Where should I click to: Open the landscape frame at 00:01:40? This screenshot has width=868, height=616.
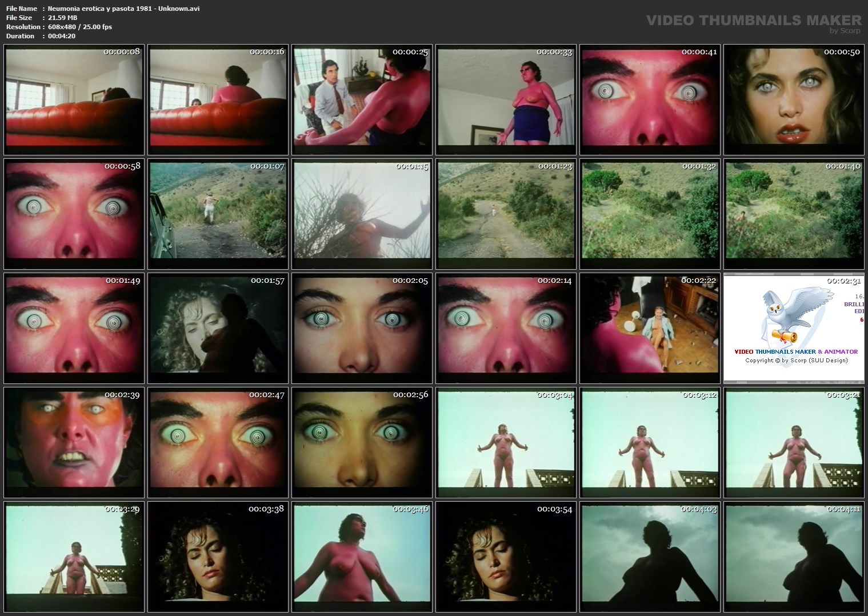pyautogui.click(x=794, y=214)
